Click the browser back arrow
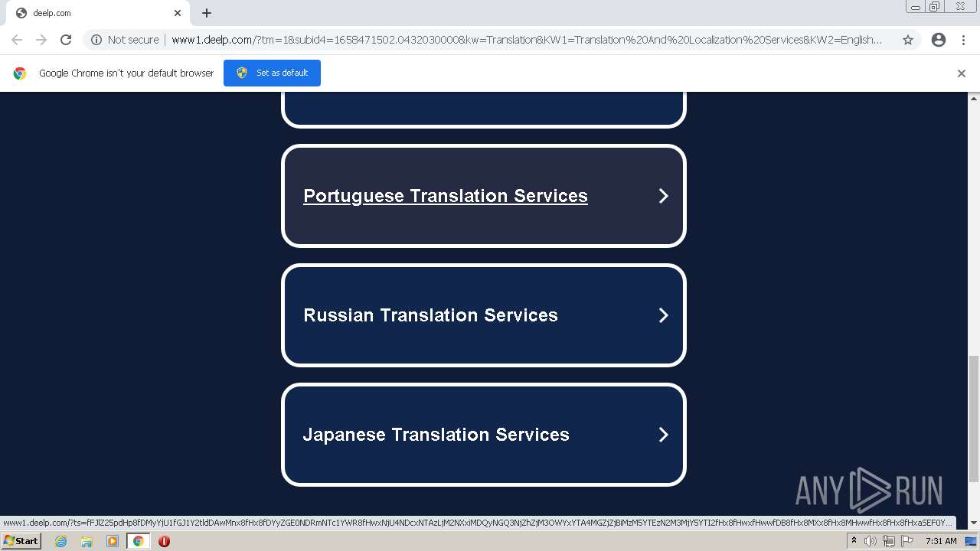 17,40
